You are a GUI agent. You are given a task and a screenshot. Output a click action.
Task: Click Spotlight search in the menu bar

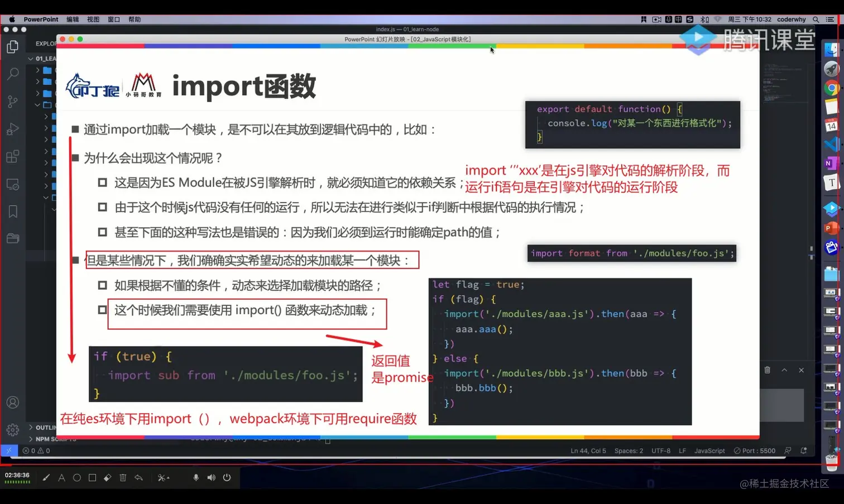(x=816, y=19)
